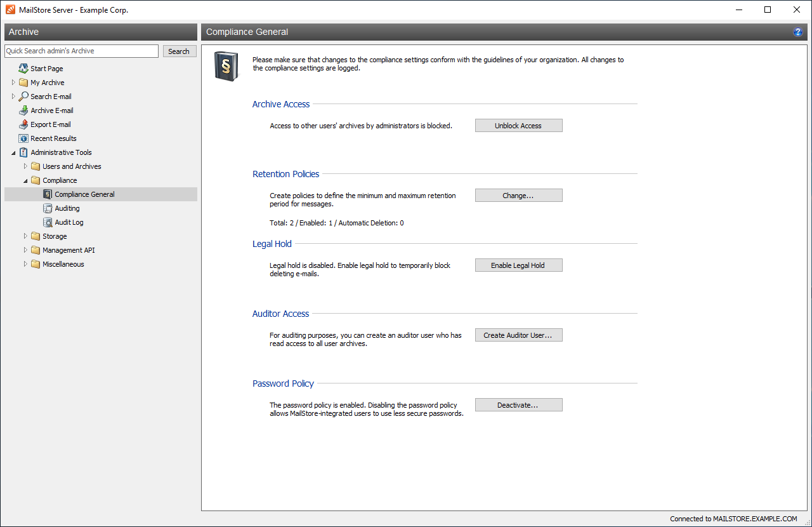The image size is (812, 527).
Task: Select the Export E-mail icon
Action: 23,124
